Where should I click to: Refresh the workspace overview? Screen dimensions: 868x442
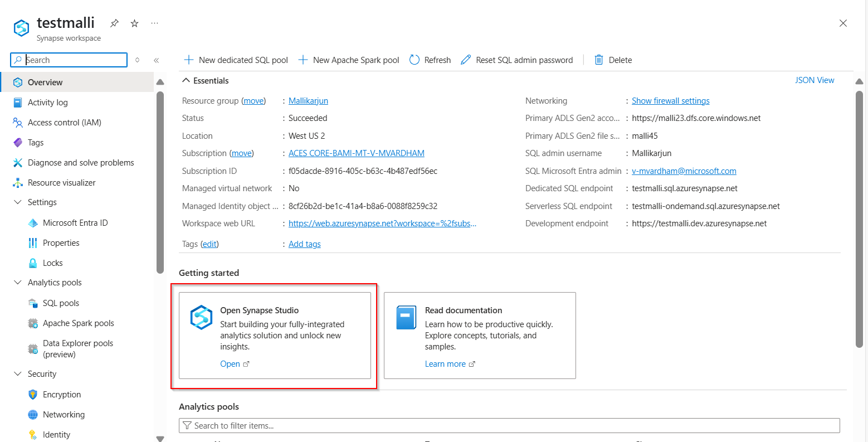pyautogui.click(x=430, y=60)
